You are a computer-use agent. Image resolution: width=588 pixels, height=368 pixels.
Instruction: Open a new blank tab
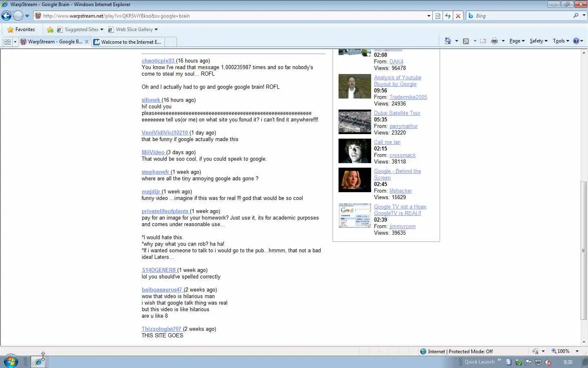(171, 42)
